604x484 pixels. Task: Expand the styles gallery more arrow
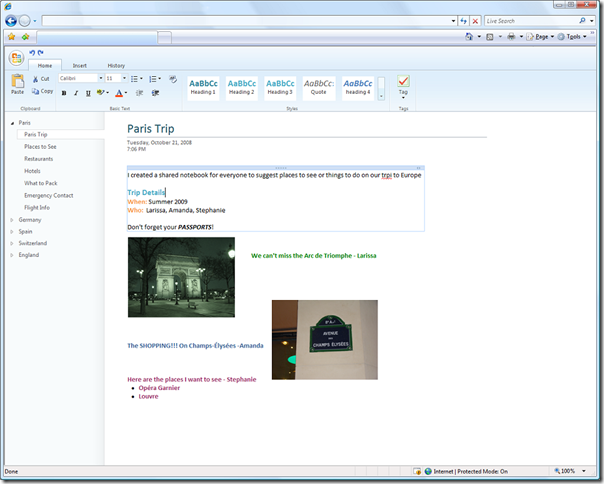(x=381, y=96)
